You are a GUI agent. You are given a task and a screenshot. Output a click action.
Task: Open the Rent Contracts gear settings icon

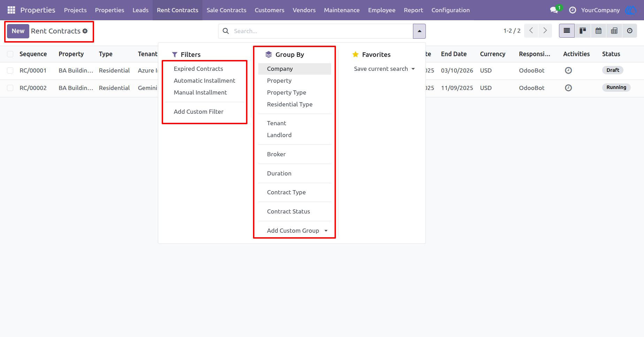pyautogui.click(x=85, y=31)
